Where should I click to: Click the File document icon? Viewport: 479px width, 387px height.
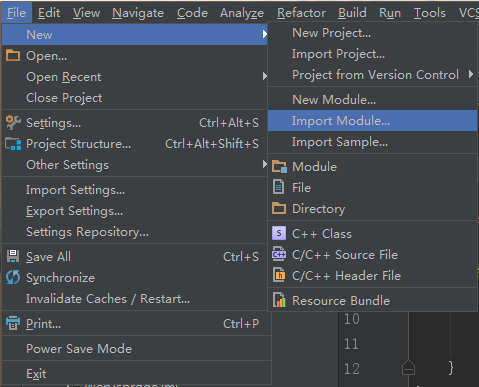[278, 187]
